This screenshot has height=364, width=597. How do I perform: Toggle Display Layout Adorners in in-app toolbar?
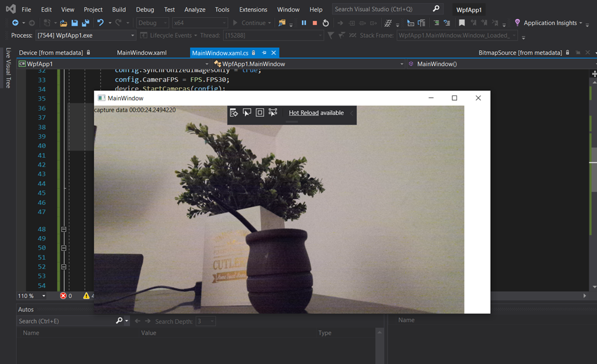(x=260, y=113)
